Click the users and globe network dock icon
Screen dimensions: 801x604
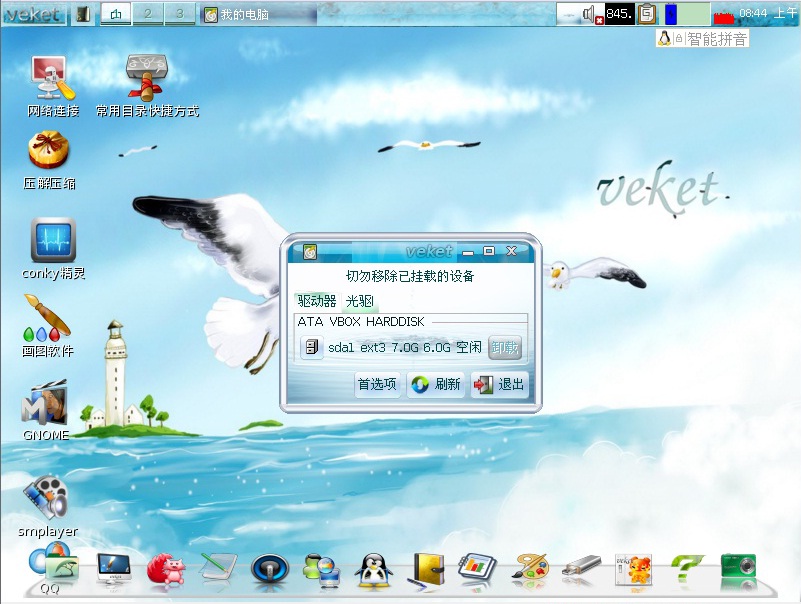click(x=322, y=571)
